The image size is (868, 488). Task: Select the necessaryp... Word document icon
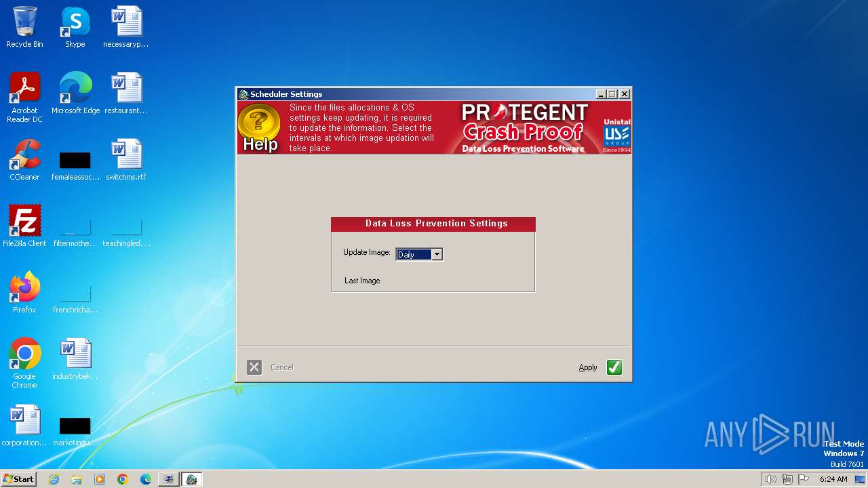click(x=126, y=28)
